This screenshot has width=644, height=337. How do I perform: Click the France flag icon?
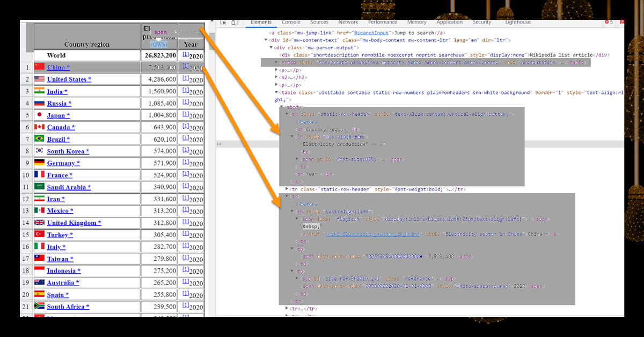click(x=39, y=175)
